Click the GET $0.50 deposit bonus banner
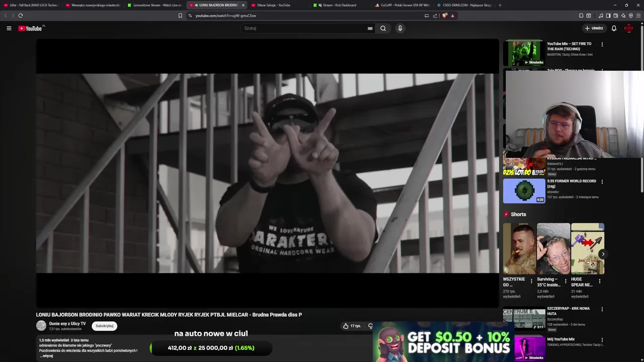Screen dimensions: 644x362 tap(444, 342)
